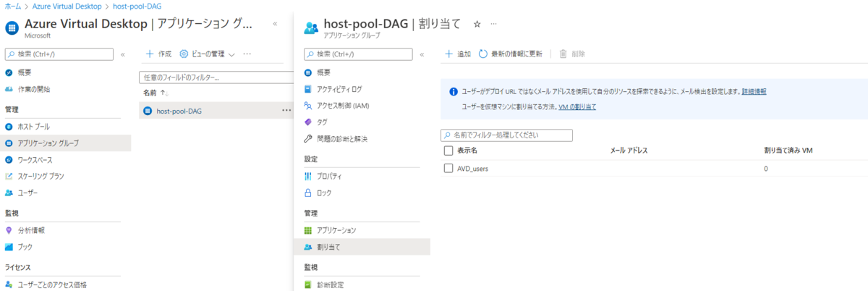Screen dimensions: 868x291
Task: Open more actions ellipsis beside the title star
Action: [493, 24]
